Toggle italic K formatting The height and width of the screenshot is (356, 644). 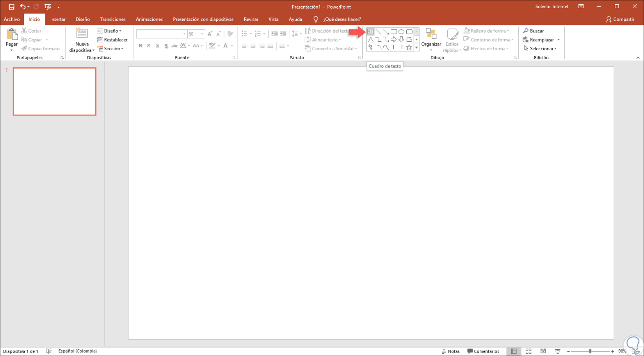[x=149, y=46]
